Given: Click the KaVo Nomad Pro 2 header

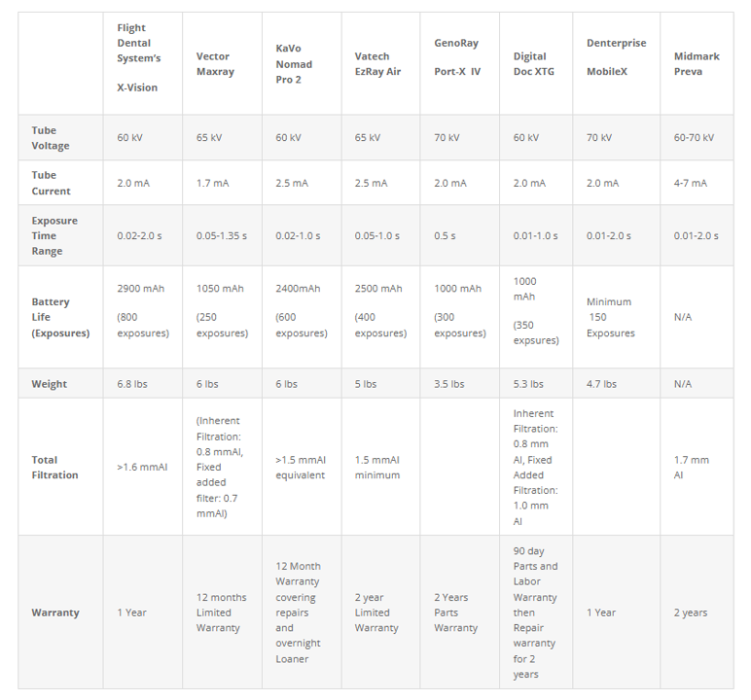Looking at the screenshot, I should (302, 63).
